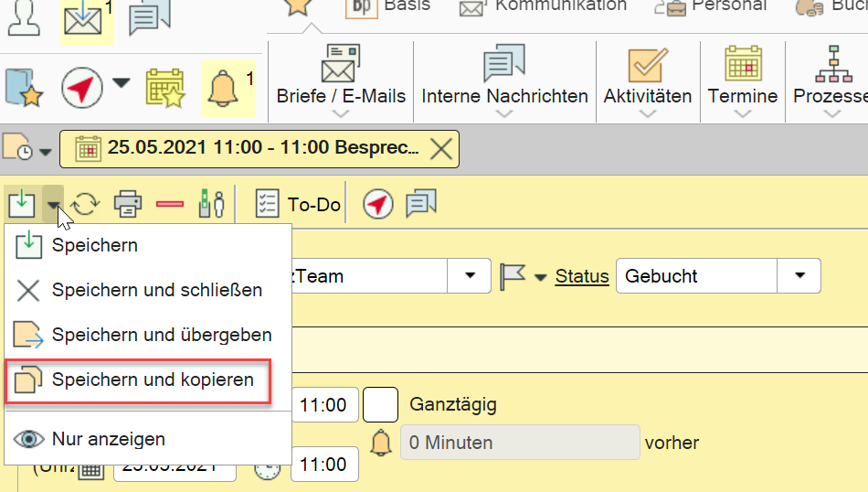Close the 25.05.2021 appointment tab
This screenshot has height=492, width=868.
click(x=441, y=148)
